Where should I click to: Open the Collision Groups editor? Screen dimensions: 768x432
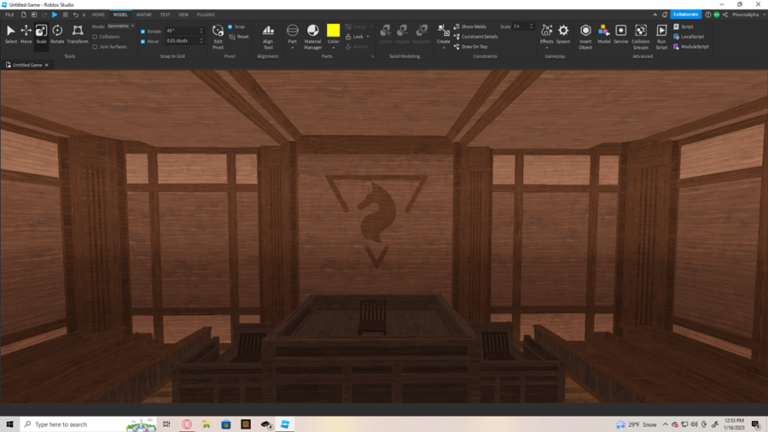point(640,35)
